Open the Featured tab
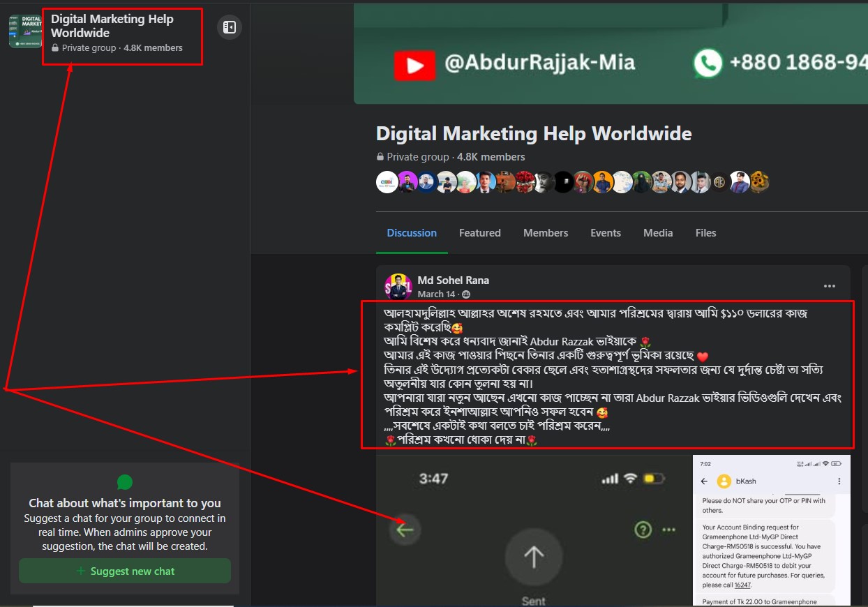Image resolution: width=868 pixels, height=607 pixels. click(x=480, y=233)
